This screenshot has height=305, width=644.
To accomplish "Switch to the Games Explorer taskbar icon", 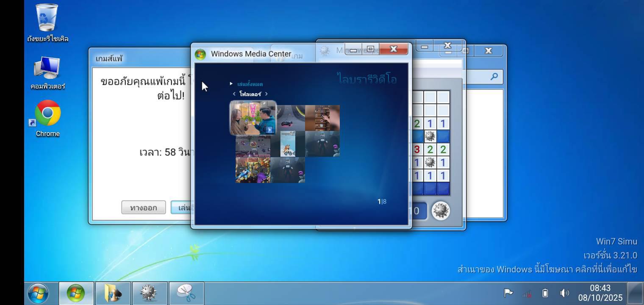I will point(113,293).
